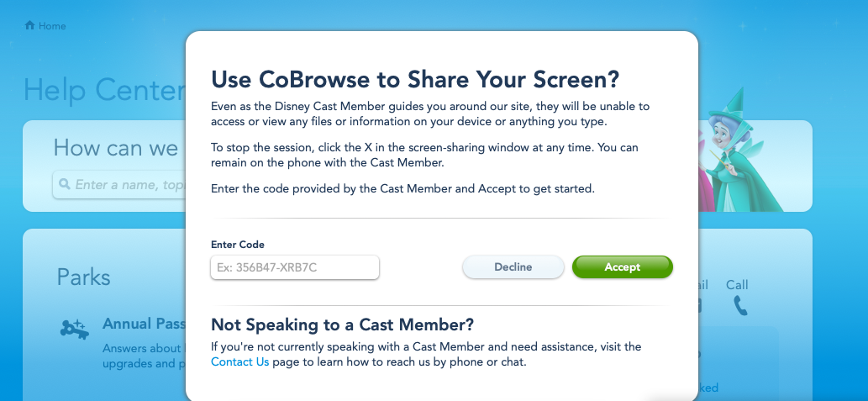Click the "How can we" search heading

pos(115,148)
